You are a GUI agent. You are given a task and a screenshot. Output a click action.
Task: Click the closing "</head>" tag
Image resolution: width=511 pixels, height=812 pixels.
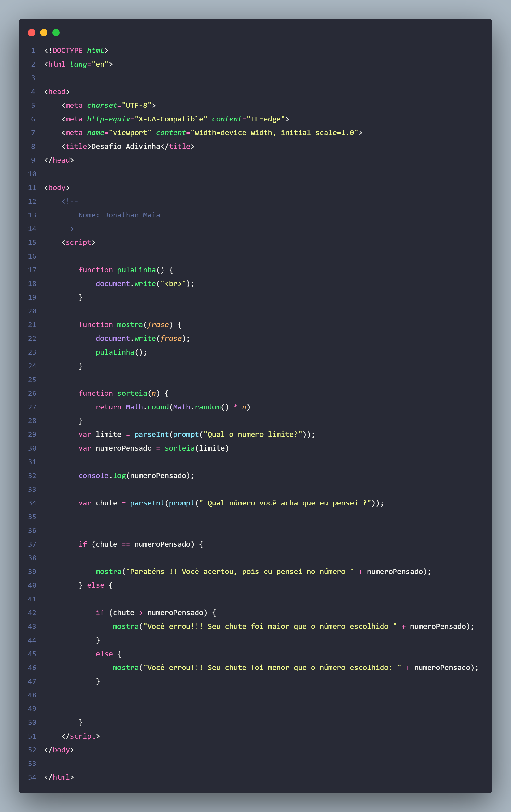[59, 160]
